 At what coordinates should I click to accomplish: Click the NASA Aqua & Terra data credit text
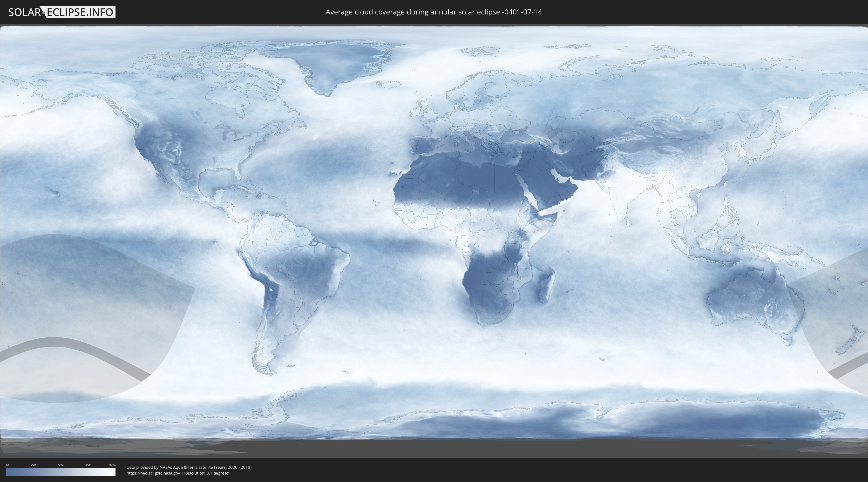[189, 467]
